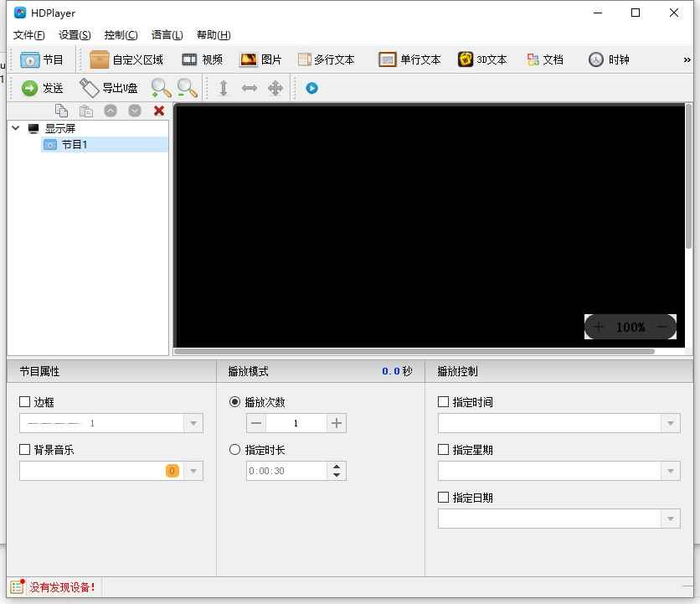Decrease play count with minus button
The image size is (700, 604).
pos(256,423)
